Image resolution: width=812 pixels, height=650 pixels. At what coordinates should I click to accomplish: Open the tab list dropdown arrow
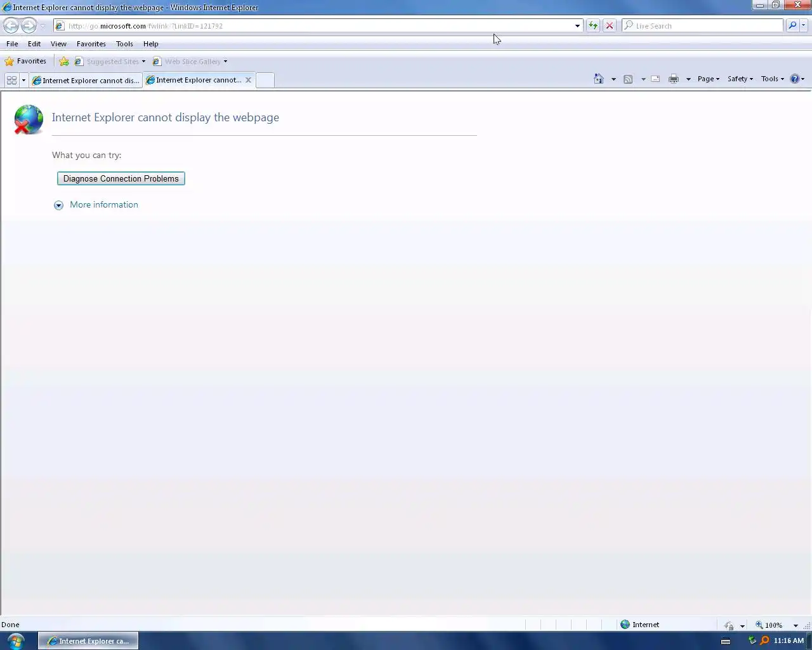pyautogui.click(x=23, y=80)
